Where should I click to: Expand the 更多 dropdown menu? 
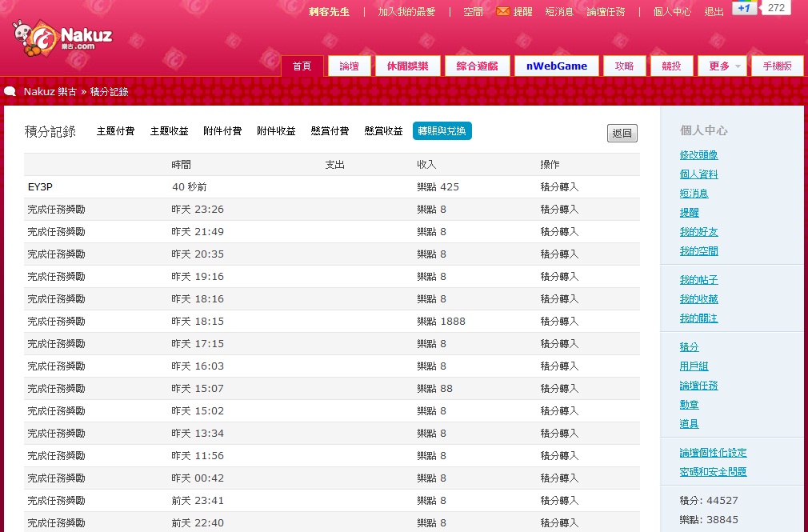tap(722, 66)
